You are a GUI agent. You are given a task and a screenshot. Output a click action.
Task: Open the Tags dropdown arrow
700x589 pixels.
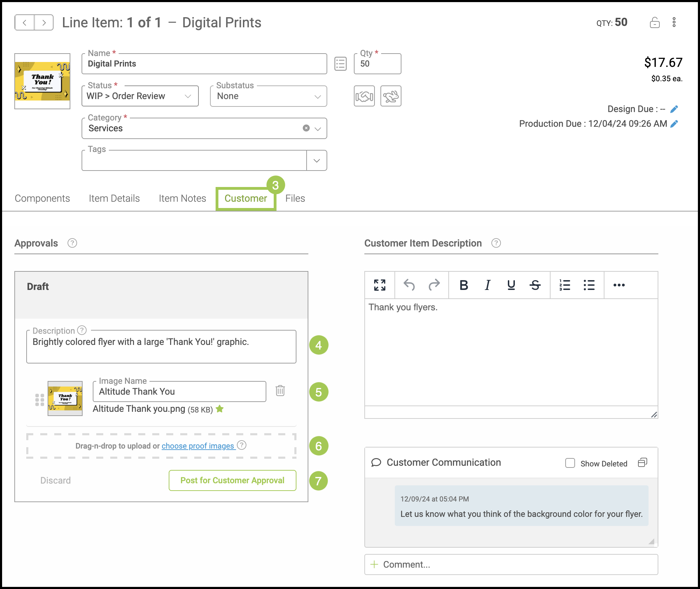tap(317, 160)
